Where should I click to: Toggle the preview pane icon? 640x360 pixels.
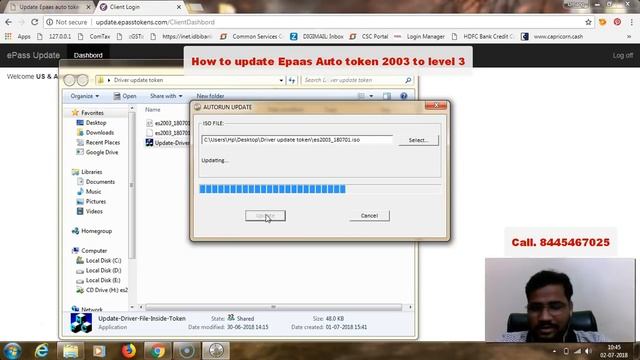click(387, 96)
